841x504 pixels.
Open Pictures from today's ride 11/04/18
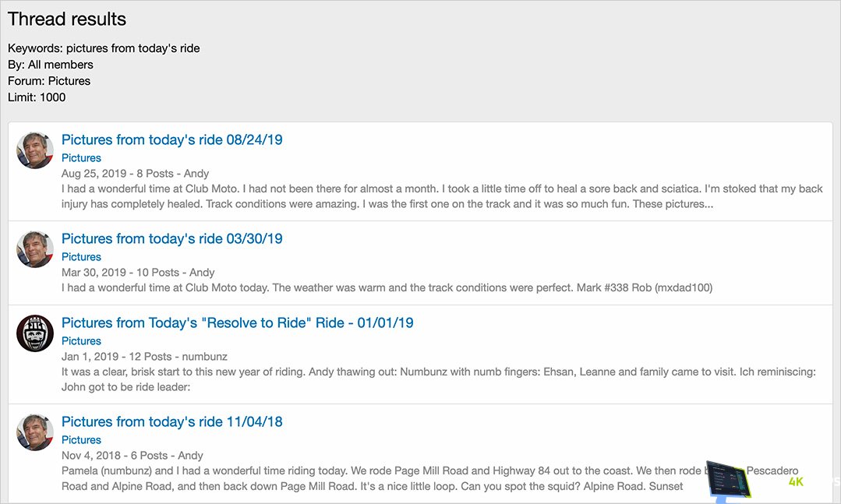(x=173, y=421)
